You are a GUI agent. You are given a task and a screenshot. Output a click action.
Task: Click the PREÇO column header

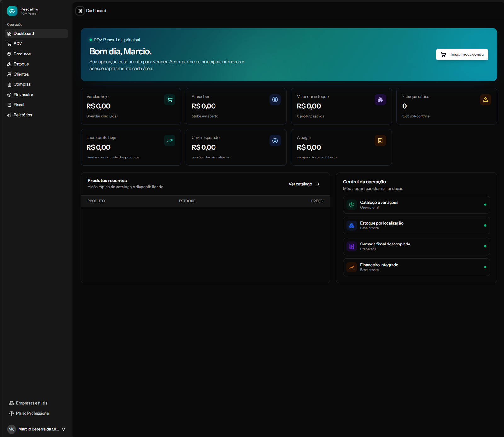coord(317,201)
